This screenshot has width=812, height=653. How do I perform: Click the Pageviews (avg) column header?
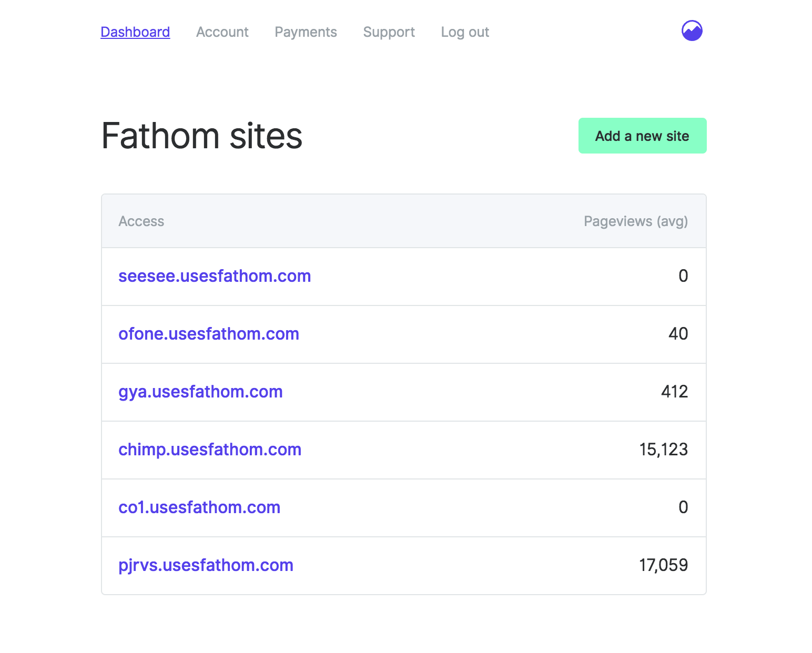pos(636,221)
